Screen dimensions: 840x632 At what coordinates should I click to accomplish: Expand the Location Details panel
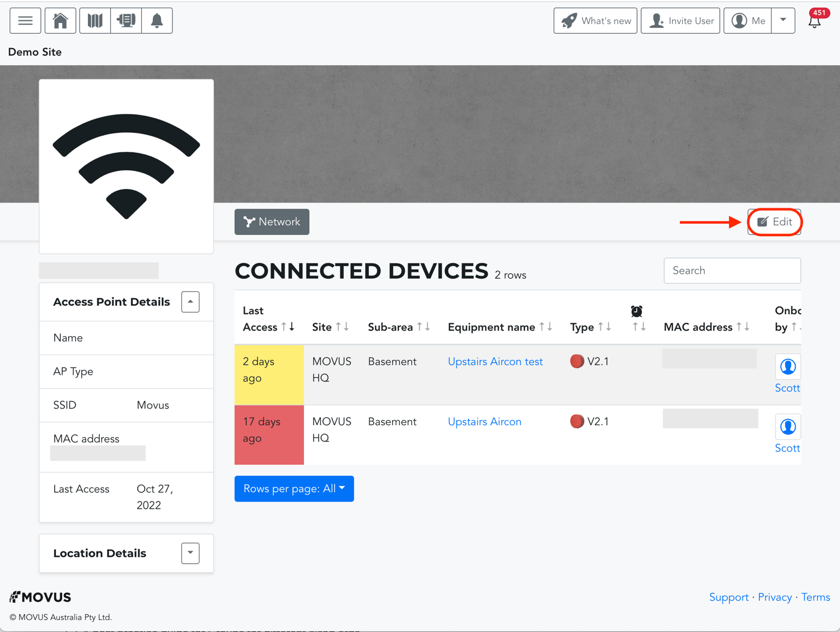click(x=190, y=553)
